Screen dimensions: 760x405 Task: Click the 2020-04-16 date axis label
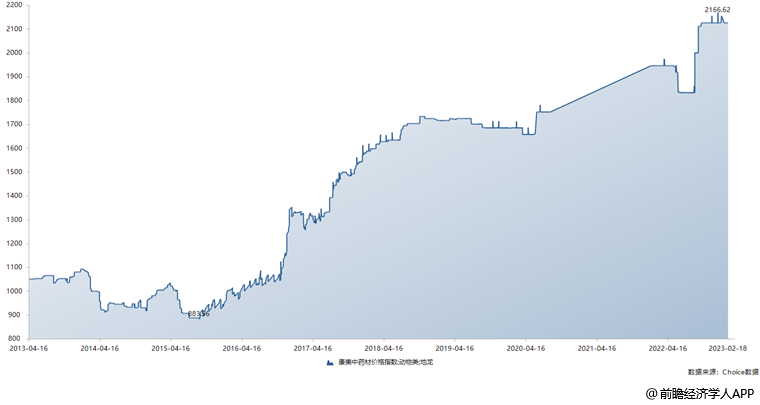[526, 348]
